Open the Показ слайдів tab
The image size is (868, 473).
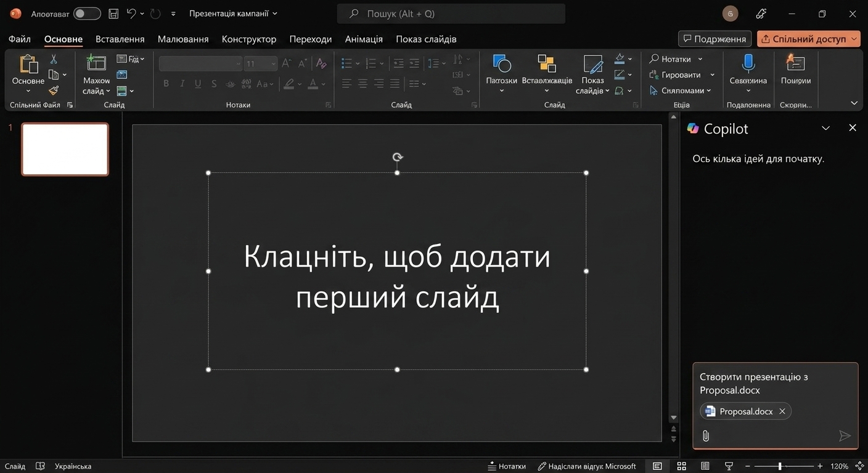tap(426, 39)
